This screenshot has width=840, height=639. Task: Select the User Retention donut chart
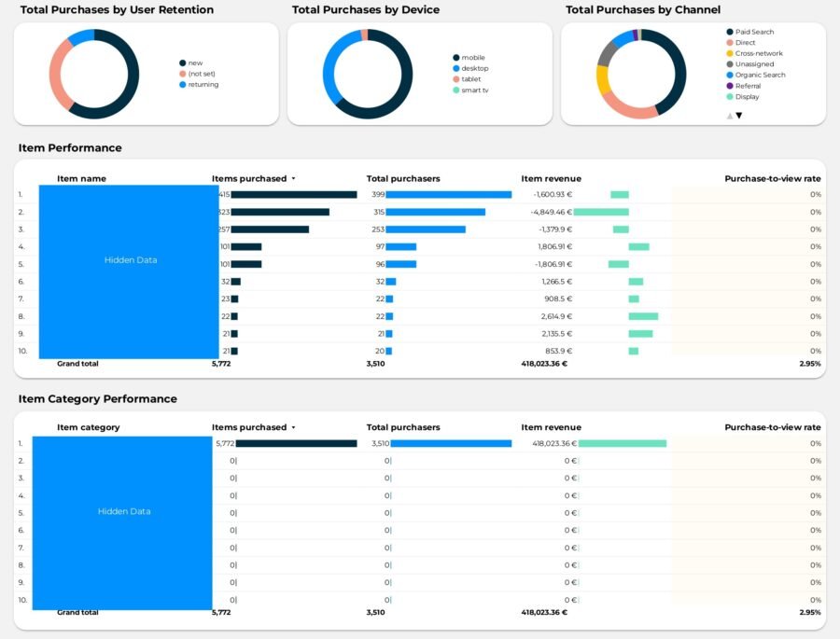(94, 74)
